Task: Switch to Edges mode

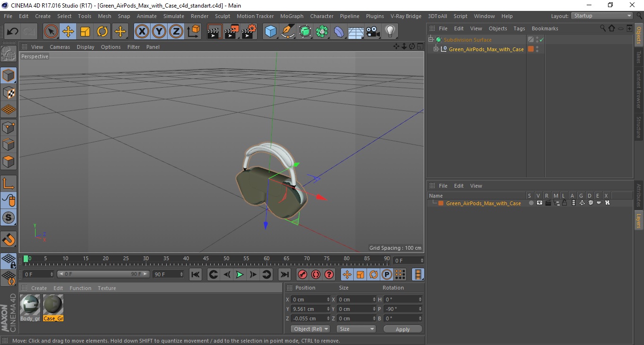Action: pos(9,144)
